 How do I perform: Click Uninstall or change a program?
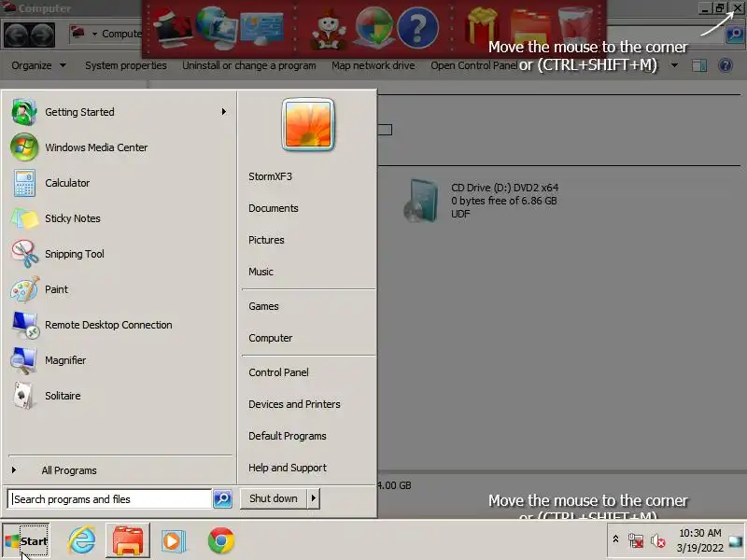pyautogui.click(x=248, y=65)
